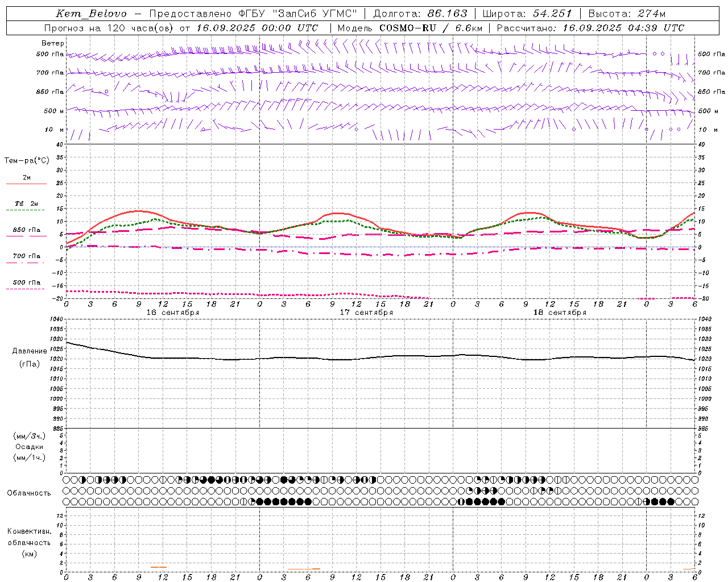Click the left 500 м wind level label
The width and height of the screenshot is (728, 582).
pyautogui.click(x=55, y=111)
